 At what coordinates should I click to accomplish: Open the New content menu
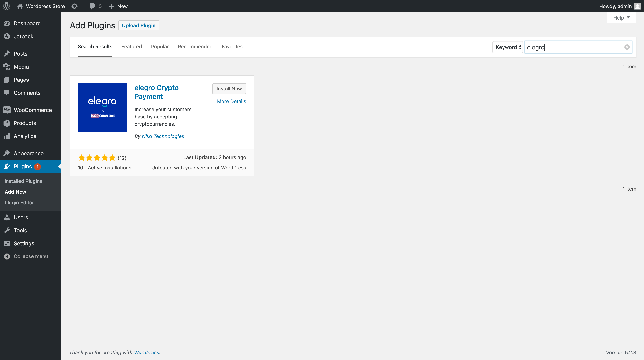[x=118, y=6]
